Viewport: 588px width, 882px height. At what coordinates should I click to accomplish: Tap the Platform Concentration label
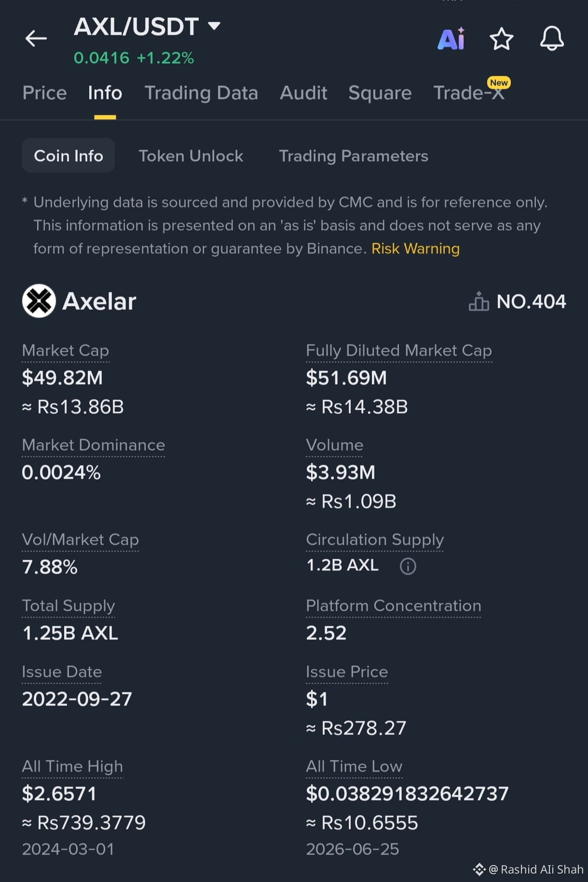coord(394,606)
